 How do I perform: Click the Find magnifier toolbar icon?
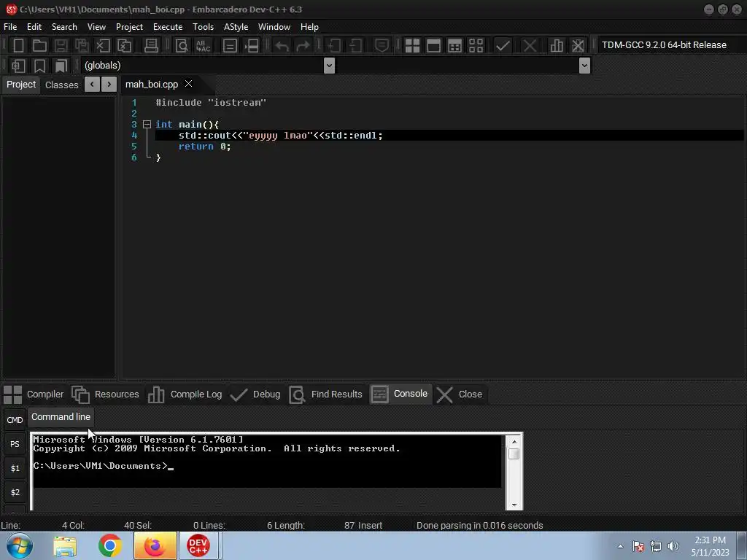pos(182,46)
